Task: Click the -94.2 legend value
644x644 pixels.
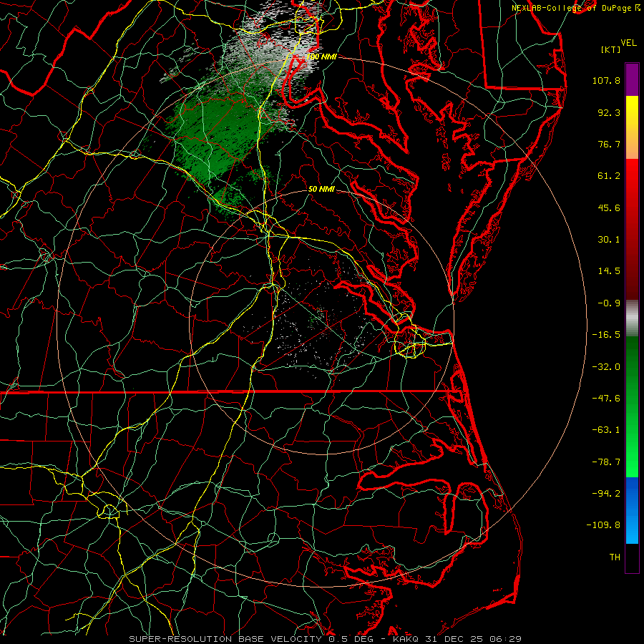Action: 606,494
